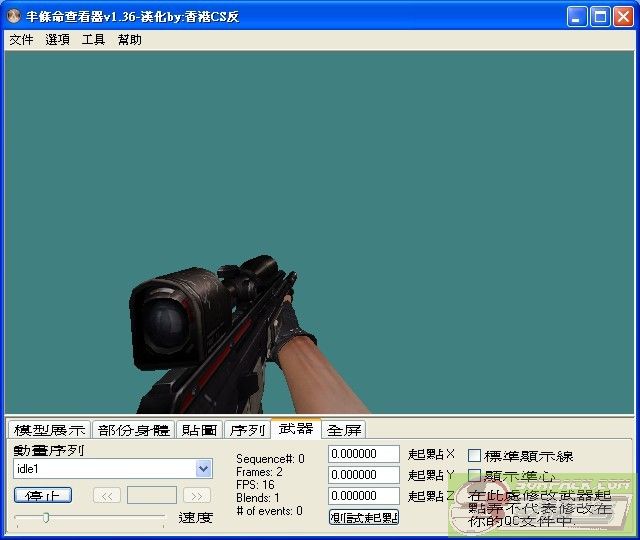The image size is (640, 540).
Task: Click the next frame >> button
Action: coord(197,495)
